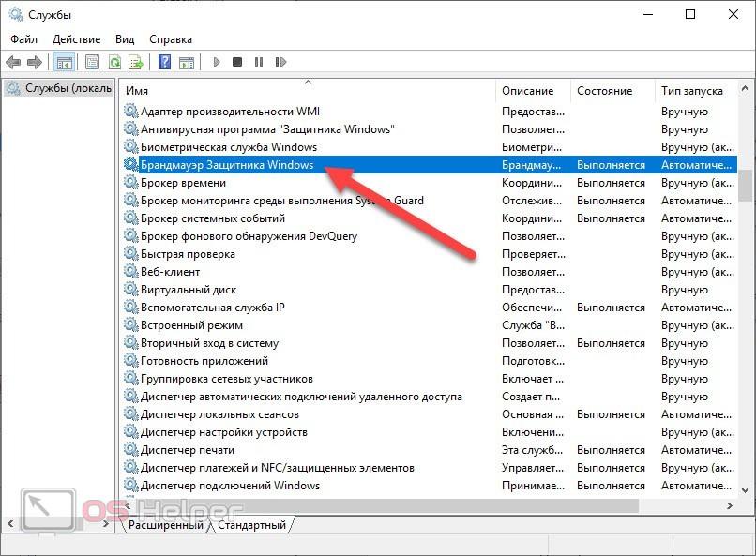Image resolution: width=756 pixels, height=556 pixels.
Task: Open the Действие menu
Action: (x=76, y=39)
